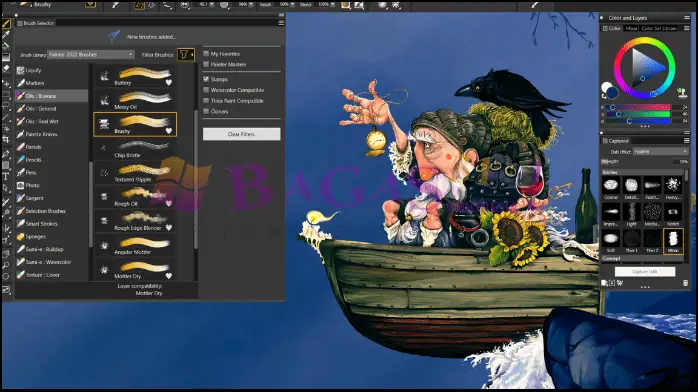698x392 pixels.
Task: Select the Pen shape tool
Action: pos(6,154)
